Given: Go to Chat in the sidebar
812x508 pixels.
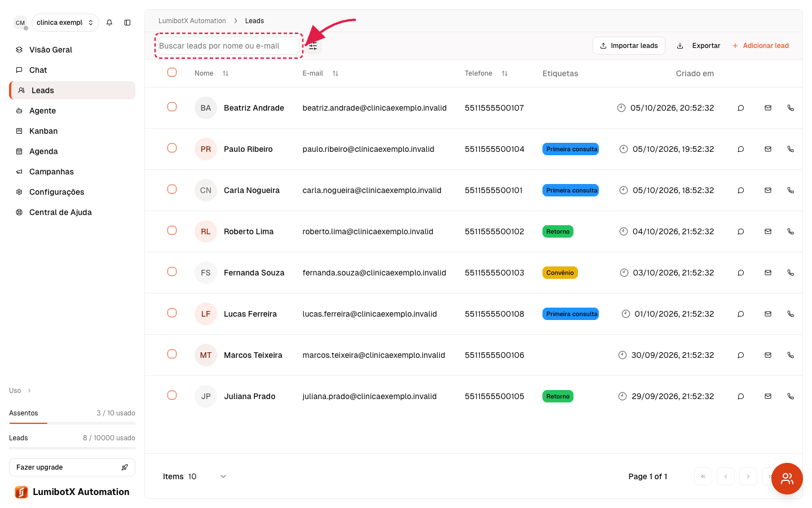Looking at the screenshot, I should (72, 70).
